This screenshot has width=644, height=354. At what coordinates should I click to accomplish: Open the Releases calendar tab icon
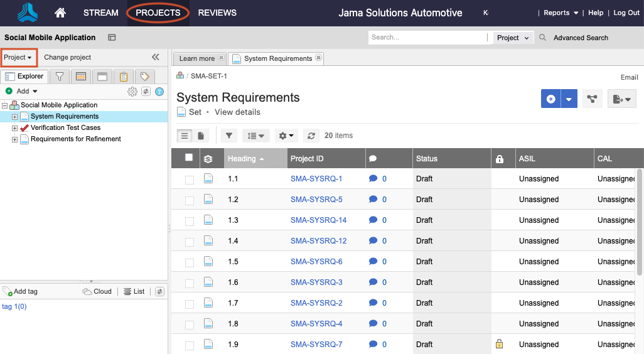[x=81, y=77]
